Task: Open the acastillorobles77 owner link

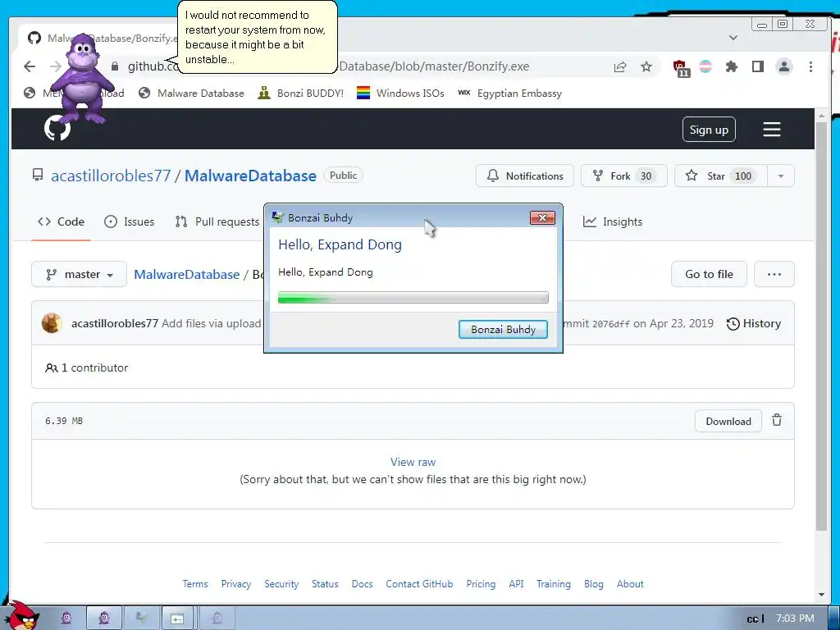Action: (111, 176)
